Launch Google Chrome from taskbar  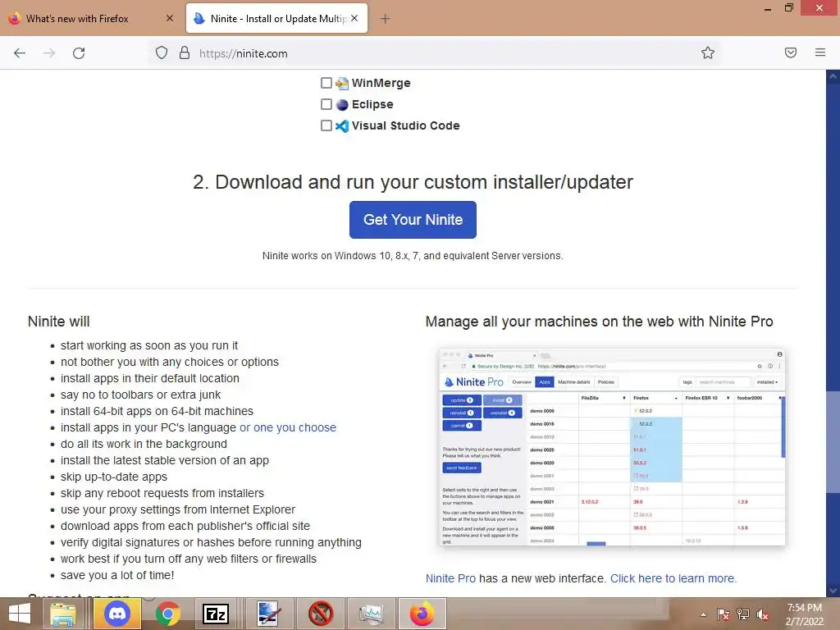point(167,614)
